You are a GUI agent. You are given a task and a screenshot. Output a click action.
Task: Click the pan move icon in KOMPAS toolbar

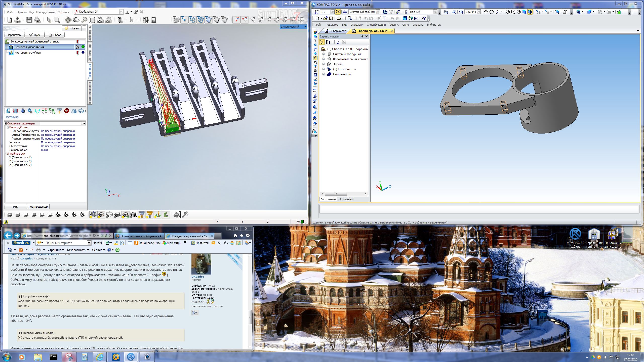click(486, 12)
